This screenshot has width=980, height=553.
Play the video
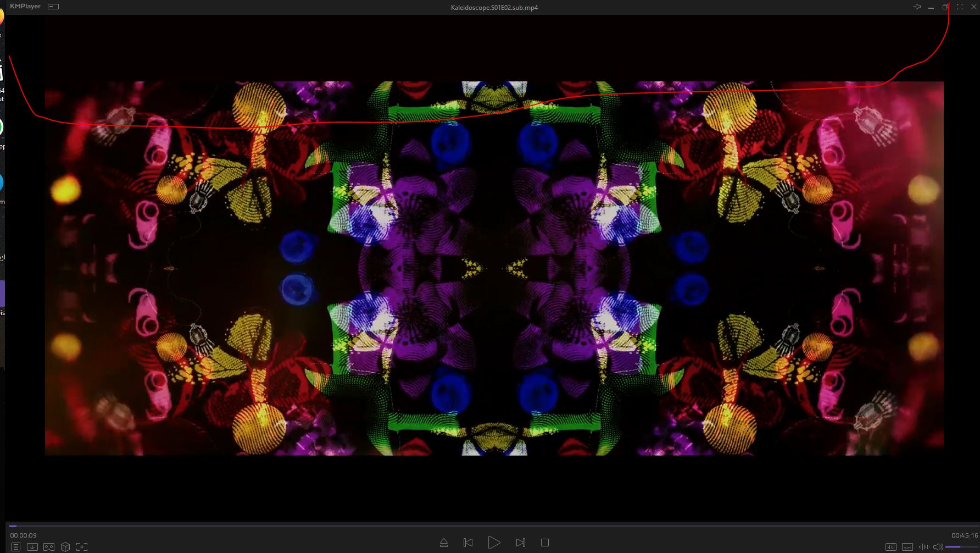tap(494, 543)
